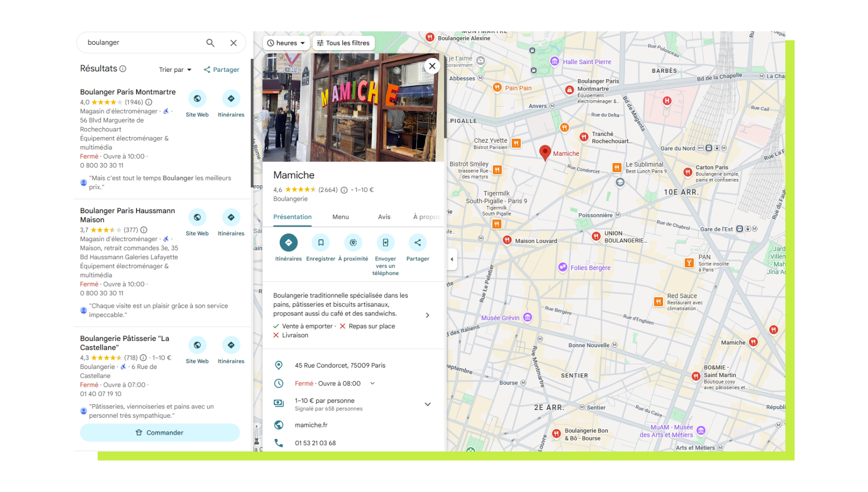The height and width of the screenshot is (492, 868).
Task: Select Halle Saint Pierre map marker
Action: coord(555,61)
